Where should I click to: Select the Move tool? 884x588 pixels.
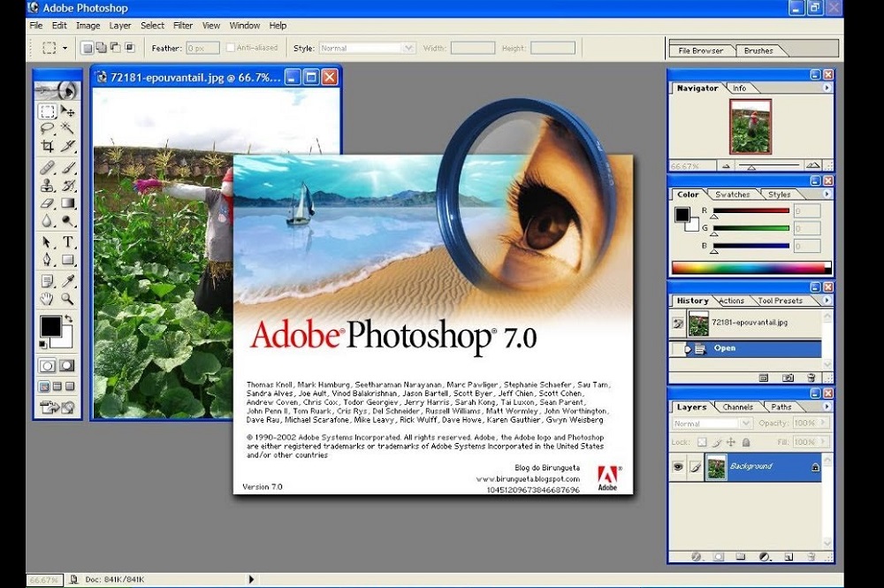(x=68, y=111)
